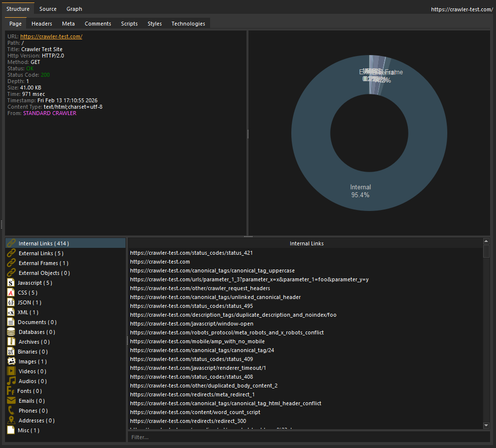
Task: Select the Databases icon in sidebar
Action: pos(11,332)
